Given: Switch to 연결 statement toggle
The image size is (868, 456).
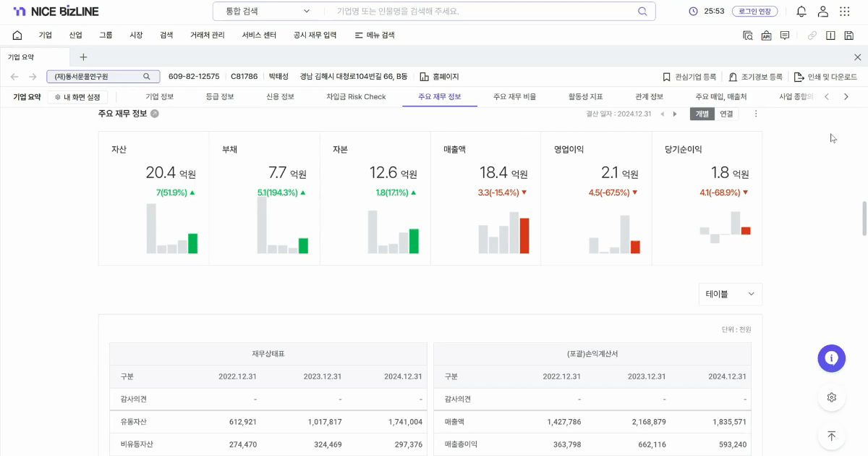Looking at the screenshot, I should coord(726,114).
